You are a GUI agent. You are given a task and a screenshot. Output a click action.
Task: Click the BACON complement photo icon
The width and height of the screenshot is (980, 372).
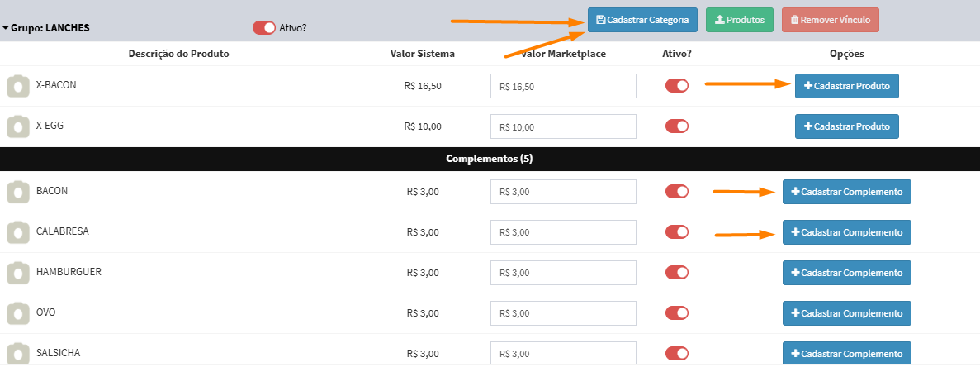tap(18, 192)
